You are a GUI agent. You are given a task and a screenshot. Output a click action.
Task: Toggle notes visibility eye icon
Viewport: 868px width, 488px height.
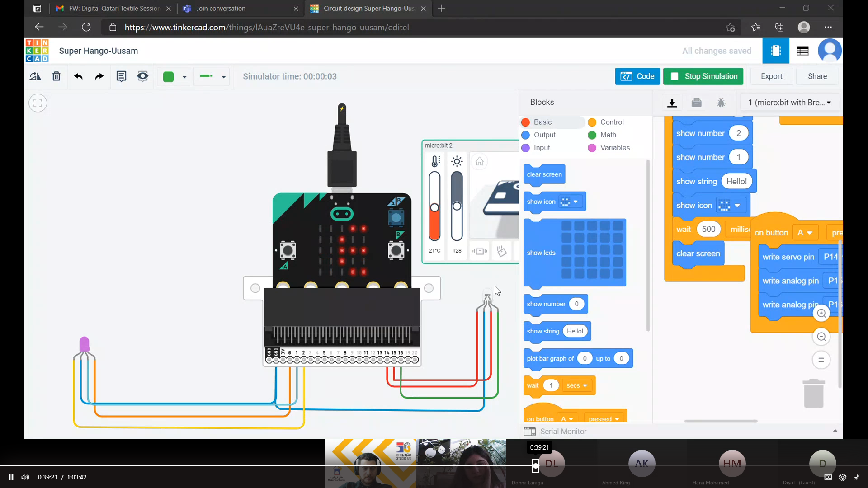point(142,76)
